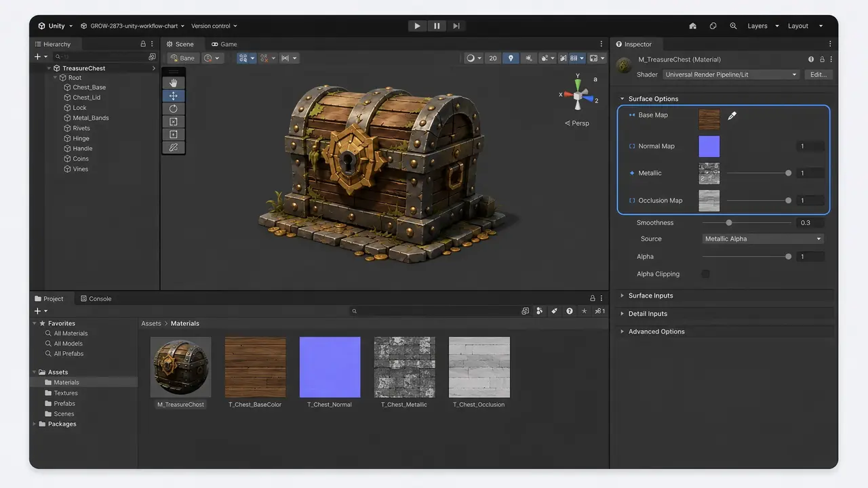Open help for M_TreasureChest material
The width and height of the screenshot is (868, 488).
pyautogui.click(x=811, y=60)
